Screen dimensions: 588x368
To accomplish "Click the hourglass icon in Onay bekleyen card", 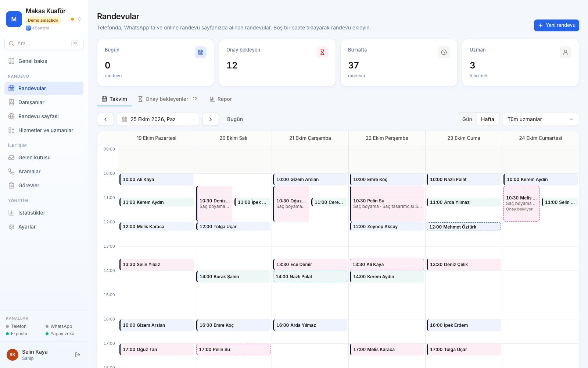I will [x=322, y=52].
